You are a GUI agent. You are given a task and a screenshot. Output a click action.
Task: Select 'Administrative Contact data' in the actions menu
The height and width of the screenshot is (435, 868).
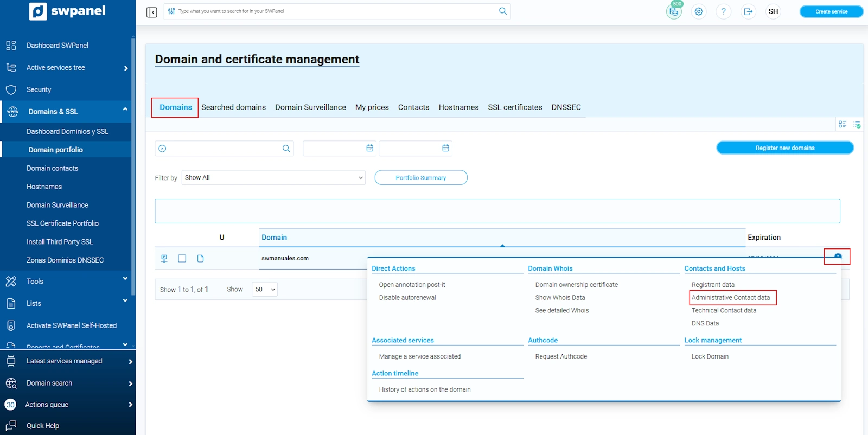point(730,298)
